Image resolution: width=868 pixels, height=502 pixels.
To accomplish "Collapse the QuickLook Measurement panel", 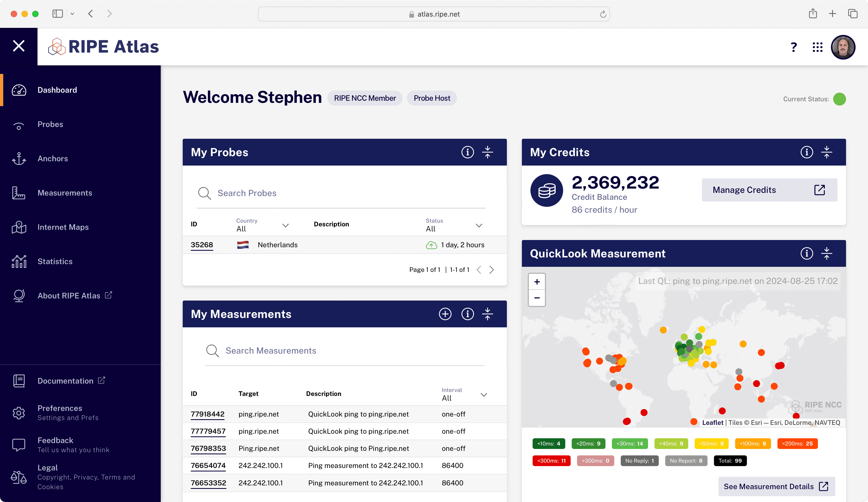I will click(827, 254).
